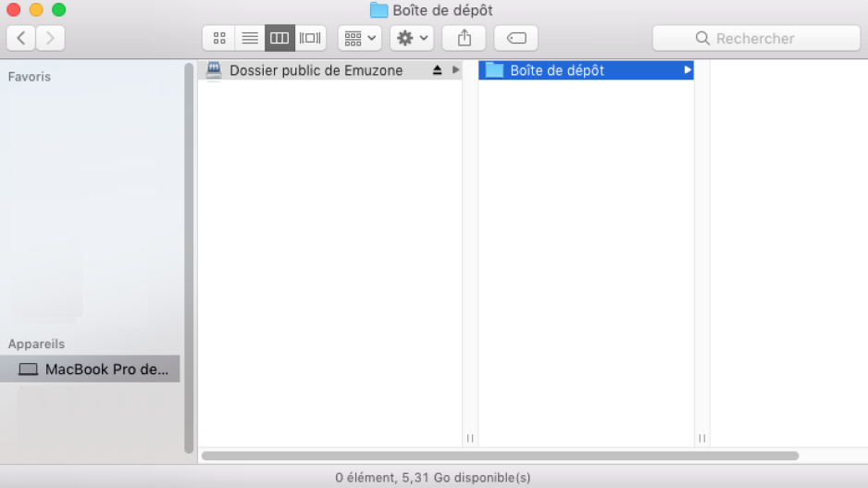Click Boîte de dépôt folder icon in column

coord(494,70)
